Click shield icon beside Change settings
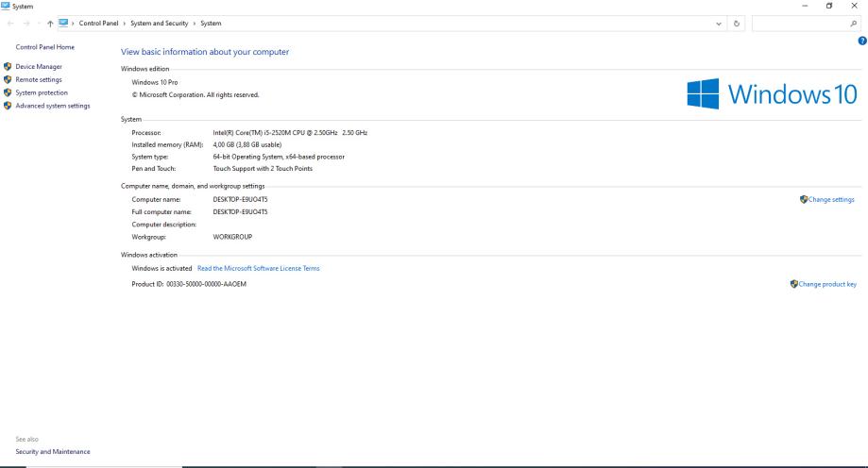This screenshot has width=868, height=468. pyautogui.click(x=804, y=199)
